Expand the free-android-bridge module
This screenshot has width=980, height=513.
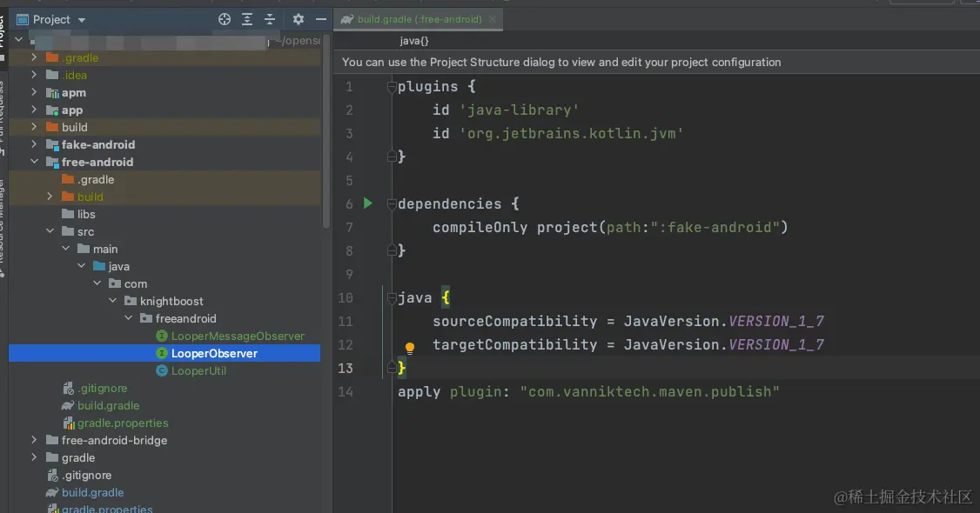pos(34,440)
